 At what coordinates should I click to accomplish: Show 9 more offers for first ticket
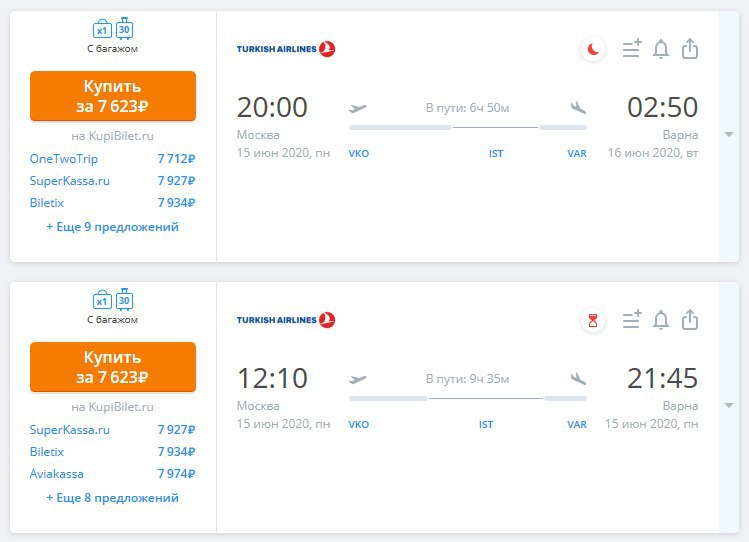pos(112,227)
